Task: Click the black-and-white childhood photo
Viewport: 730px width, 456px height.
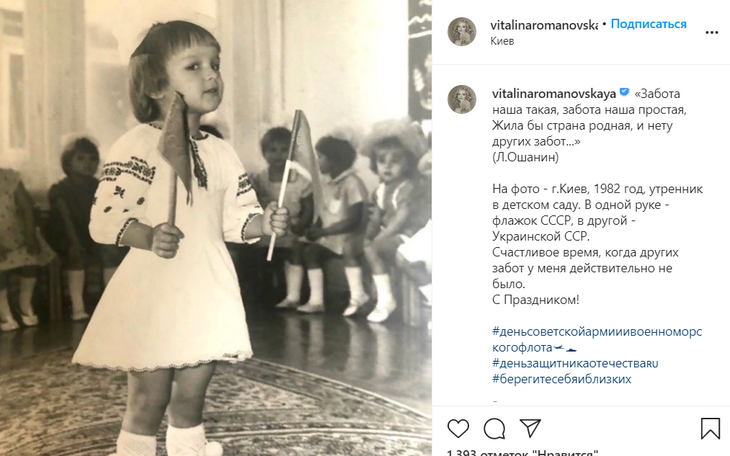Action: click(x=216, y=228)
